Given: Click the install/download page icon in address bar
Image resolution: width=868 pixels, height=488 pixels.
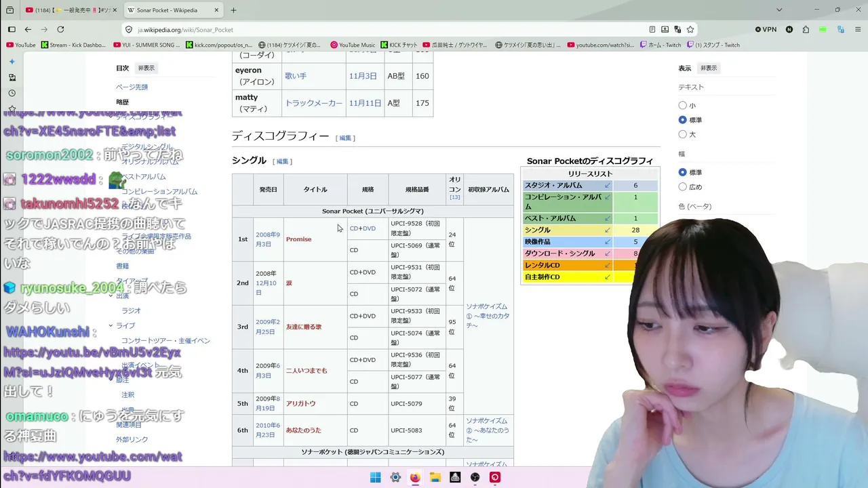Looking at the screenshot, I should click(x=665, y=29).
